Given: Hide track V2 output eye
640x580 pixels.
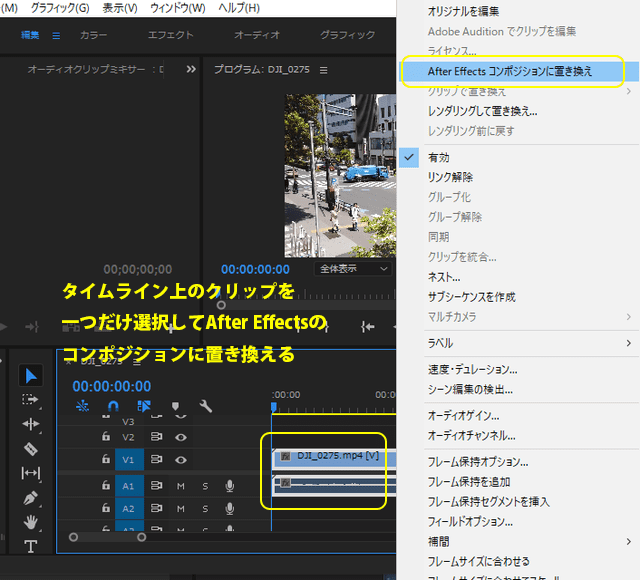Looking at the screenshot, I should [181, 437].
